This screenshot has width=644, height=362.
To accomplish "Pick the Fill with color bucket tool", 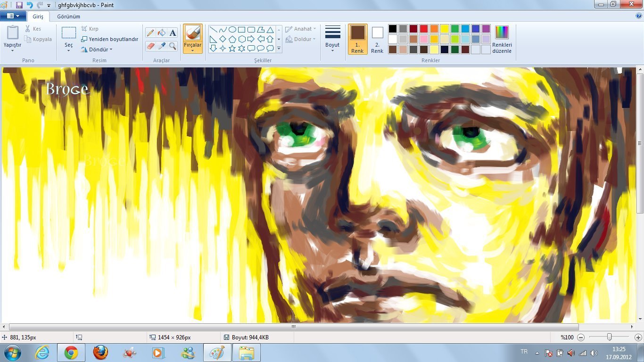I will 162,33.
